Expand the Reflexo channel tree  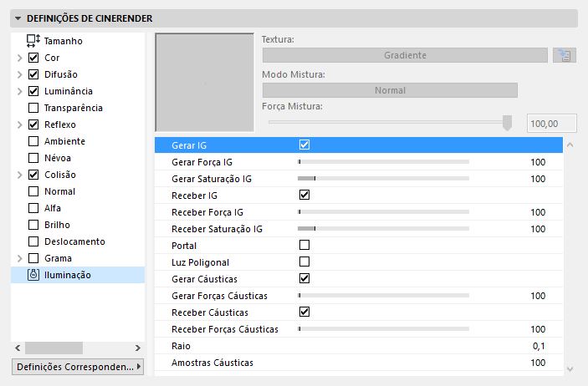[x=19, y=124]
